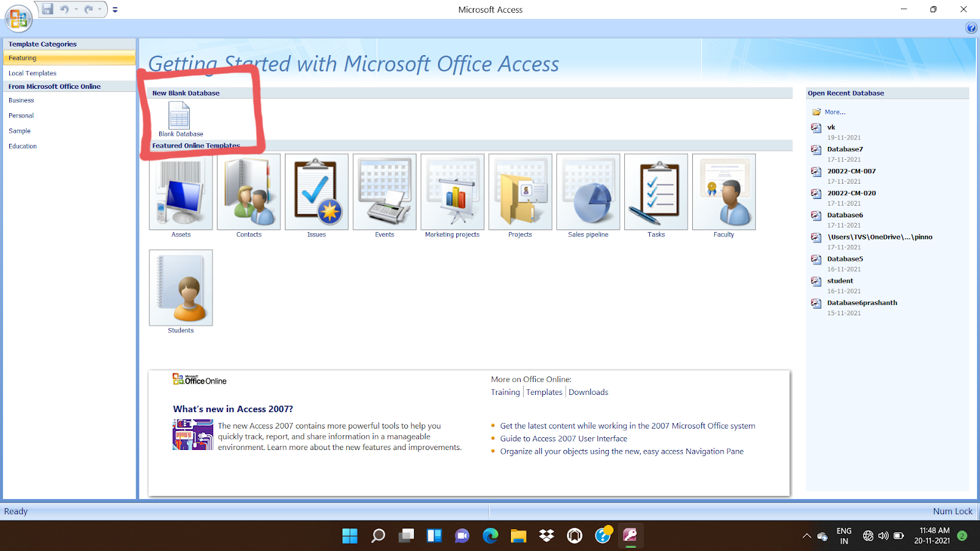Click the Office Online logo
This screenshot has width=980, height=551.
coord(199,380)
